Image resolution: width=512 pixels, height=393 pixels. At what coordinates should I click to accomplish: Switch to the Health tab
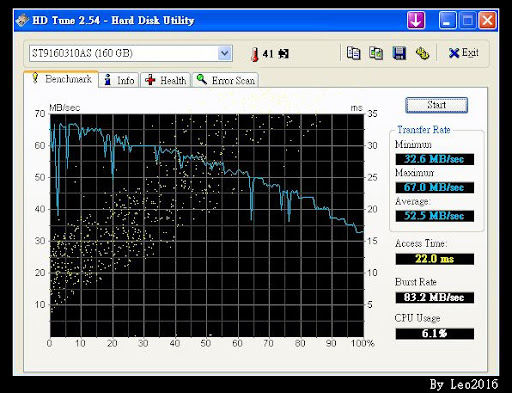click(166, 80)
